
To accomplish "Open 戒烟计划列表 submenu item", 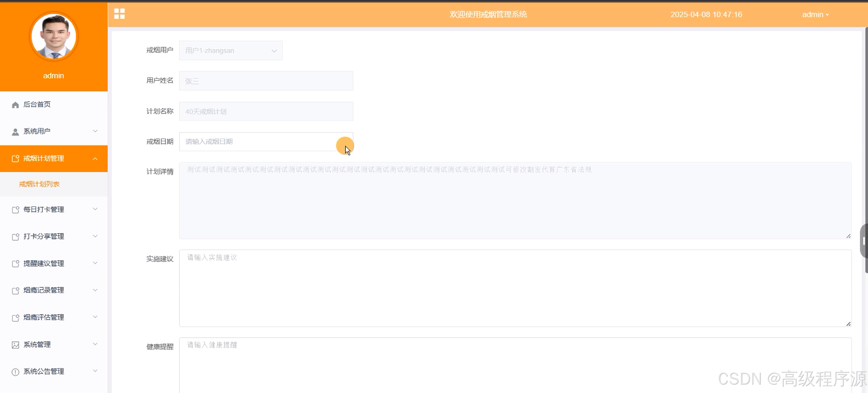I will point(39,184).
